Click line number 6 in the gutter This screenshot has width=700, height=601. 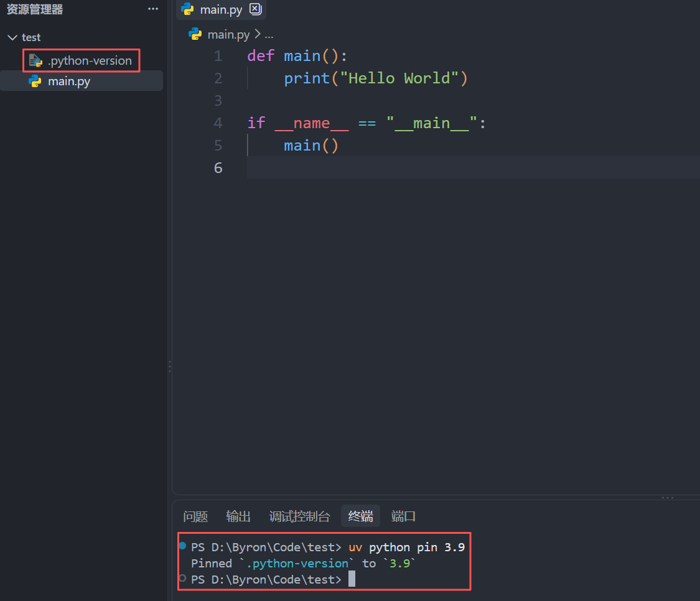(x=218, y=167)
